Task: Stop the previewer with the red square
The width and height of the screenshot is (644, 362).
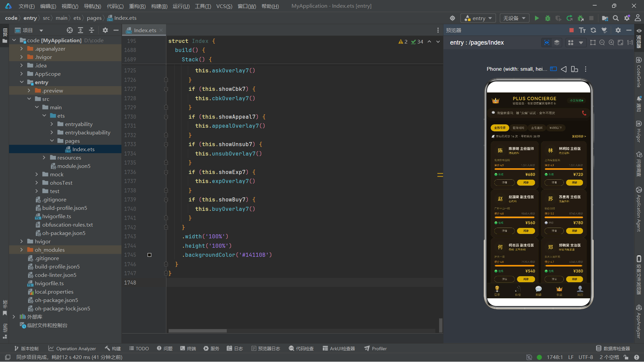Action: coord(572,30)
